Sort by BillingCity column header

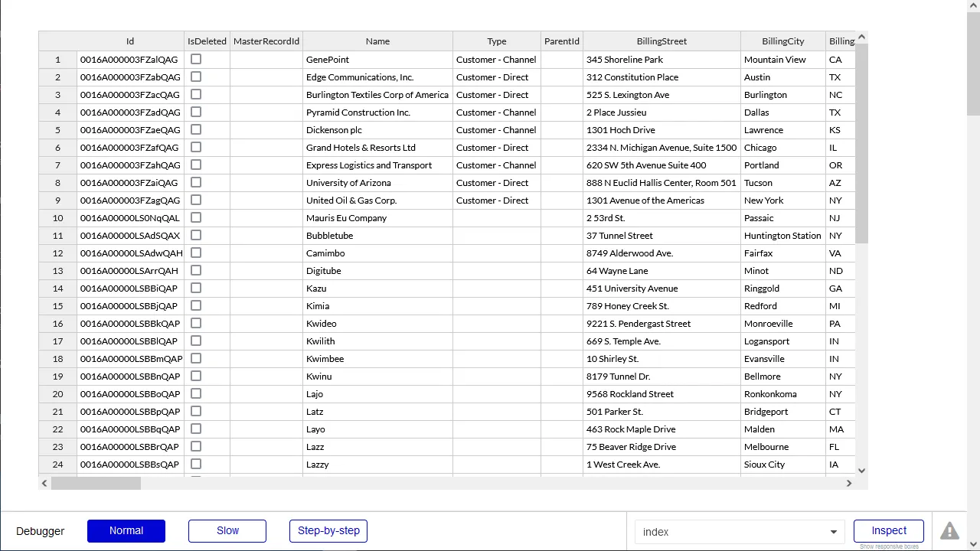[782, 41]
